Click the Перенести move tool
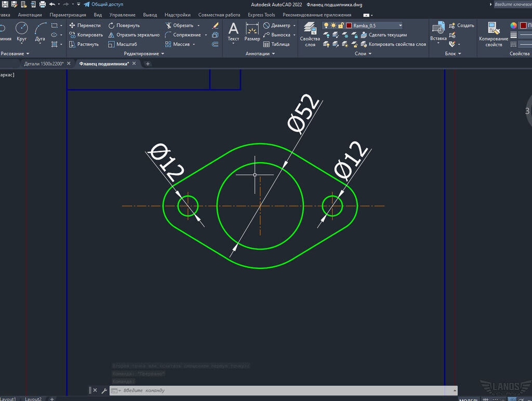This screenshot has width=532, height=401. tap(85, 25)
